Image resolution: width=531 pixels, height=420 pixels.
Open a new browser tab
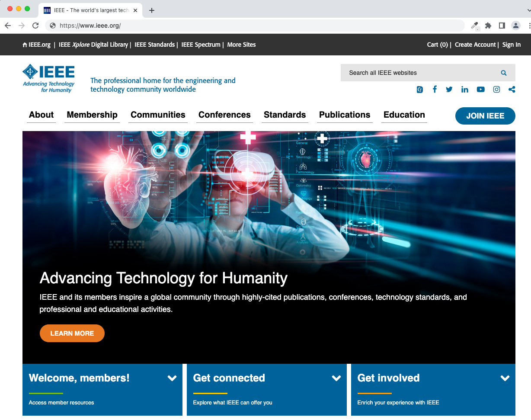(152, 10)
